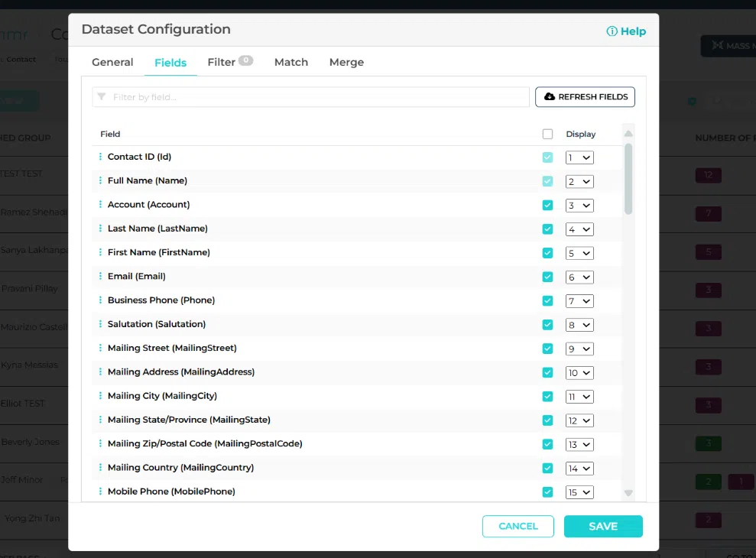Click the drag handle for Mobile Phone row
756x558 pixels.
pyautogui.click(x=100, y=491)
